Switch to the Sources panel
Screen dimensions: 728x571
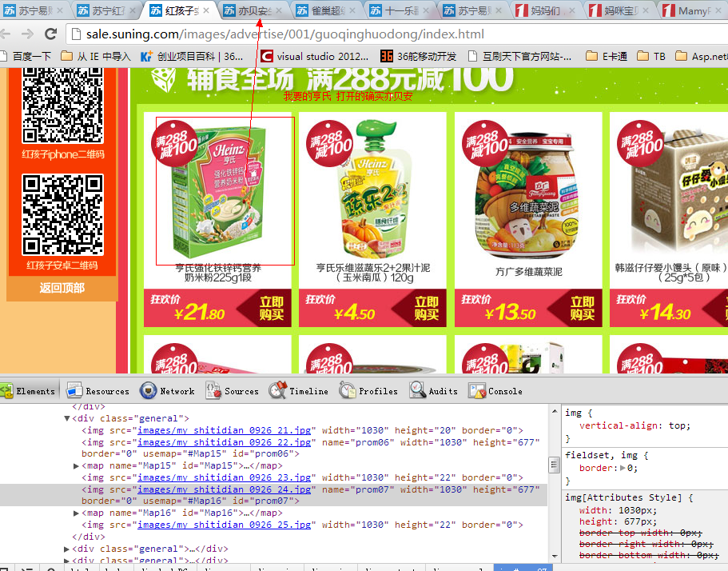pyautogui.click(x=232, y=391)
